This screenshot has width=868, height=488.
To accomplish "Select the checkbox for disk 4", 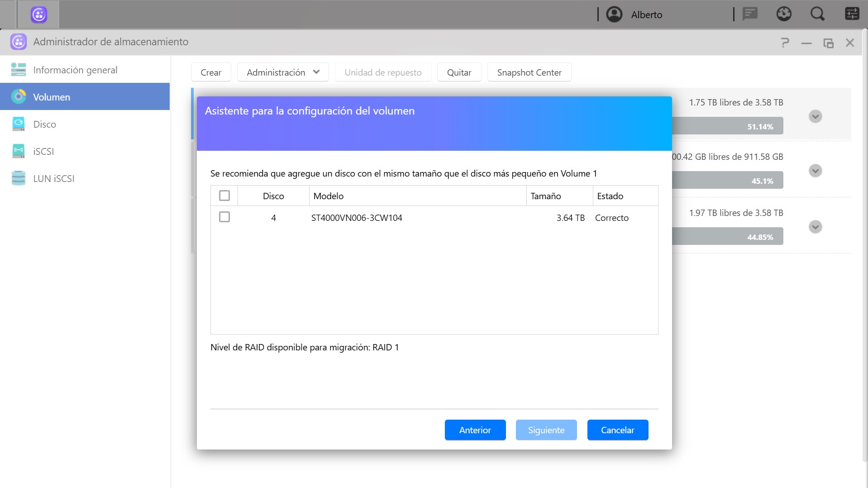I will (224, 217).
